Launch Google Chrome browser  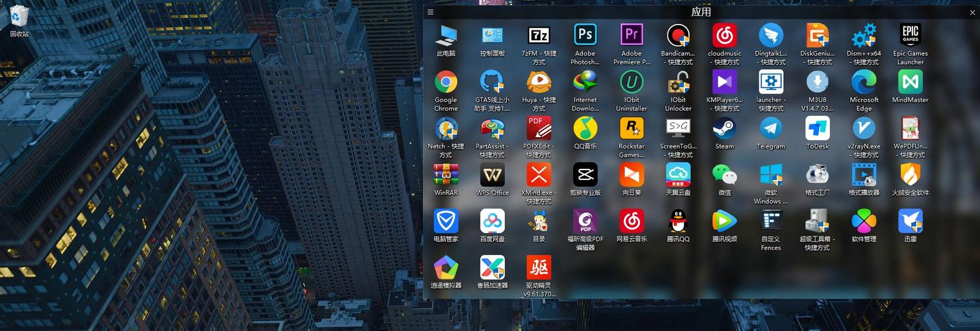tap(446, 82)
